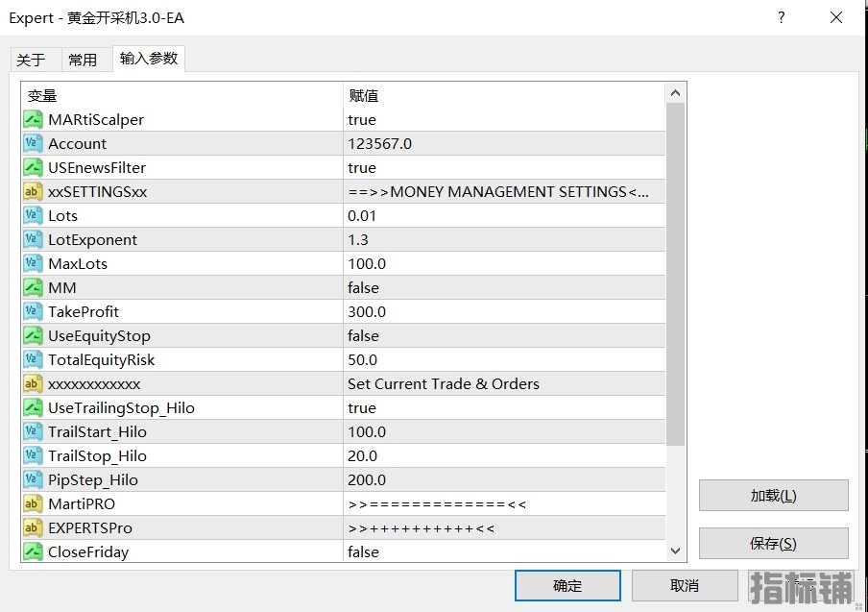Image resolution: width=868 pixels, height=612 pixels.
Task: Select the UseTrailingStop_Hilo variable name
Action: (x=121, y=408)
